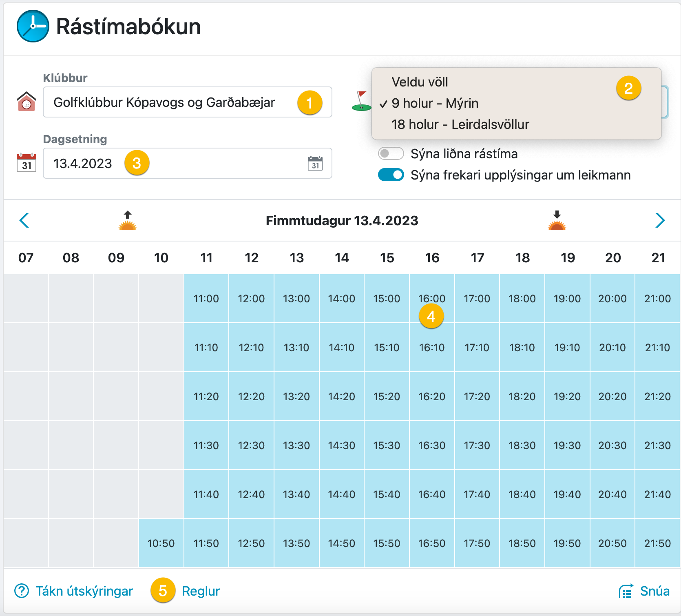Disable Sýna frekari upplýsingar um leikmann switch
Viewport: 681px width, 616px height.
click(391, 175)
